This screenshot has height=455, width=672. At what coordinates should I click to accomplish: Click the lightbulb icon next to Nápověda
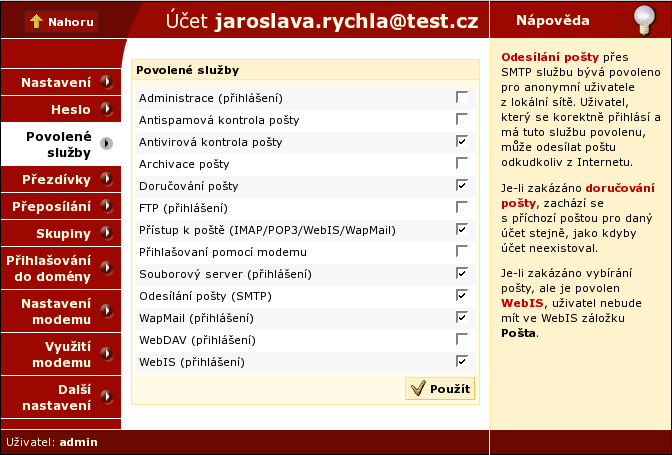[645, 20]
